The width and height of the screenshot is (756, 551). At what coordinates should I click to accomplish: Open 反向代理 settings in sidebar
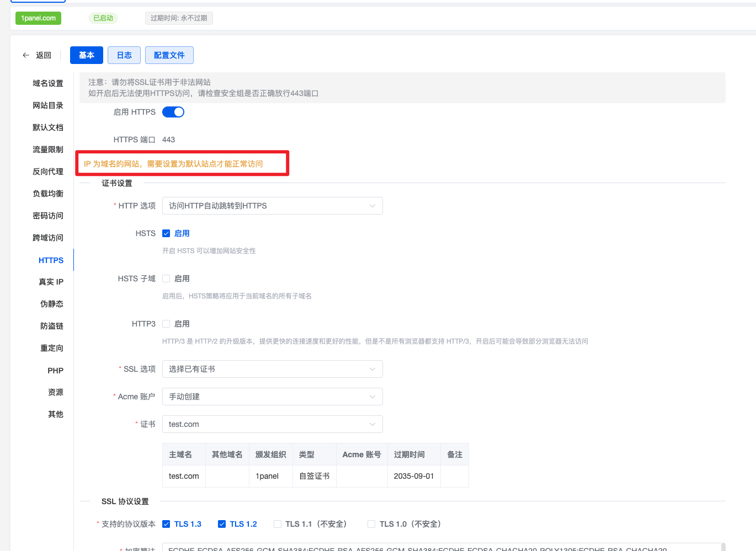point(48,172)
